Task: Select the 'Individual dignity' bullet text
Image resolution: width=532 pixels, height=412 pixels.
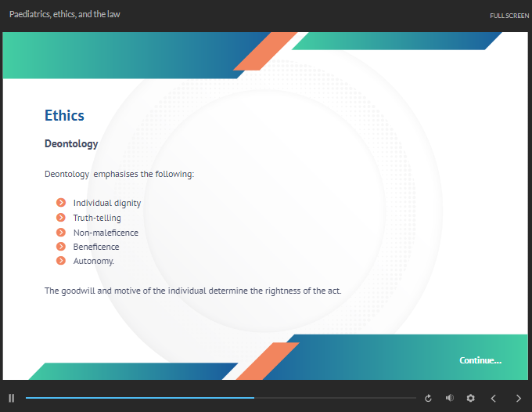Action: (x=107, y=203)
